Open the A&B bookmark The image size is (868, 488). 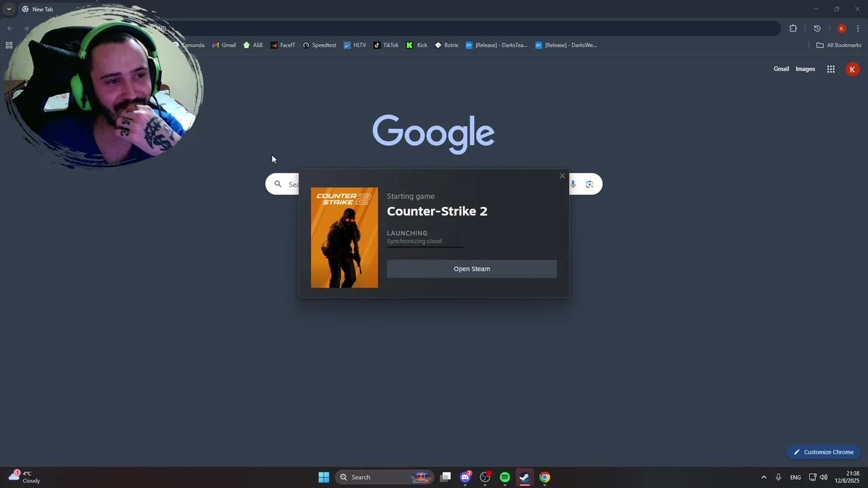(253, 45)
